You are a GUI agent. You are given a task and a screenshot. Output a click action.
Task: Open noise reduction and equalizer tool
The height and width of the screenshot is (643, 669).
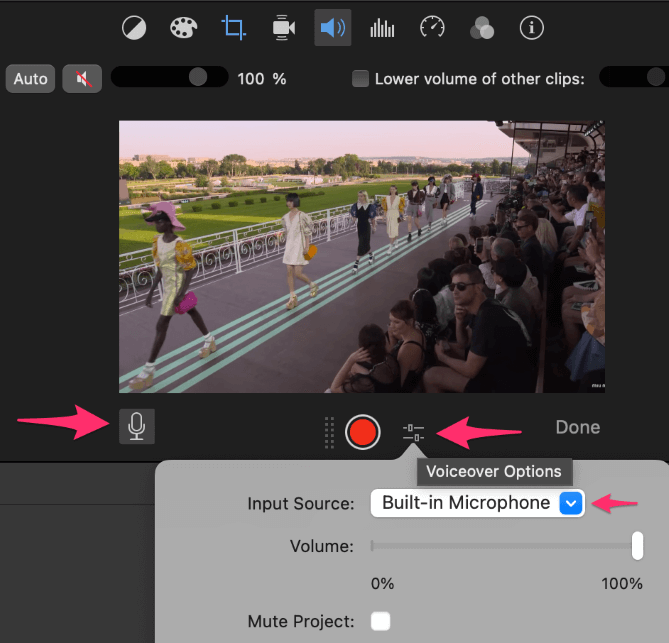pos(382,27)
